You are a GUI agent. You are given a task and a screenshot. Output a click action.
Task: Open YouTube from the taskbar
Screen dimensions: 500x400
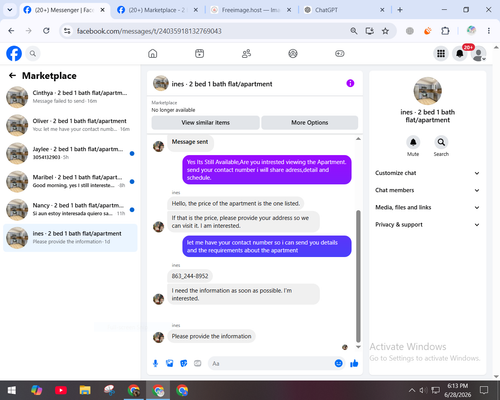click(x=61, y=390)
